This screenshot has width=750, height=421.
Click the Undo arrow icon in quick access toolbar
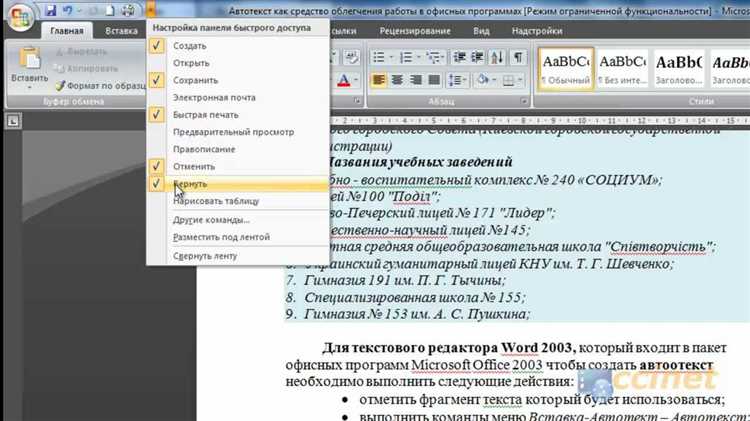point(67,11)
